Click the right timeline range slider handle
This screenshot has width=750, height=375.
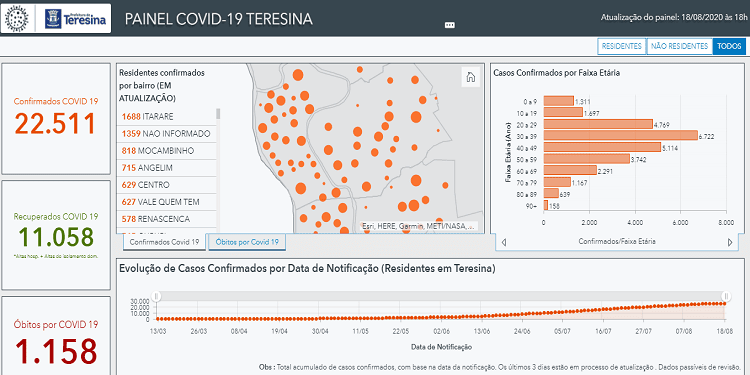[726, 297]
